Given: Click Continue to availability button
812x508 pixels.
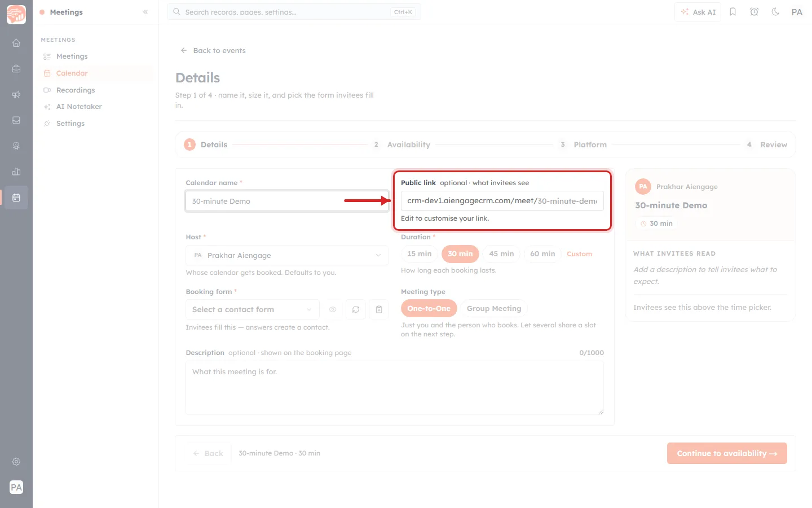Looking at the screenshot, I should coord(727,453).
